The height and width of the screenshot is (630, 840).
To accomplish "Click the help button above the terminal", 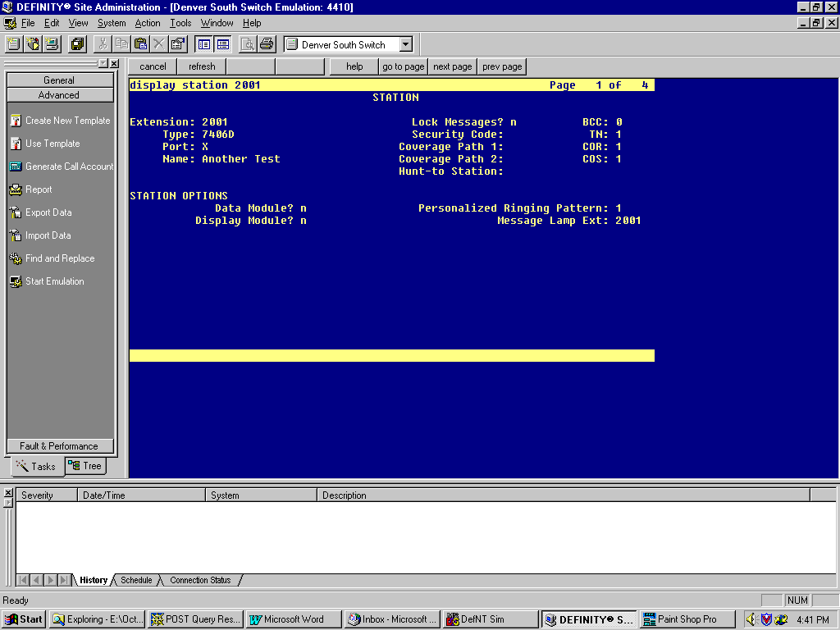I will pos(354,66).
